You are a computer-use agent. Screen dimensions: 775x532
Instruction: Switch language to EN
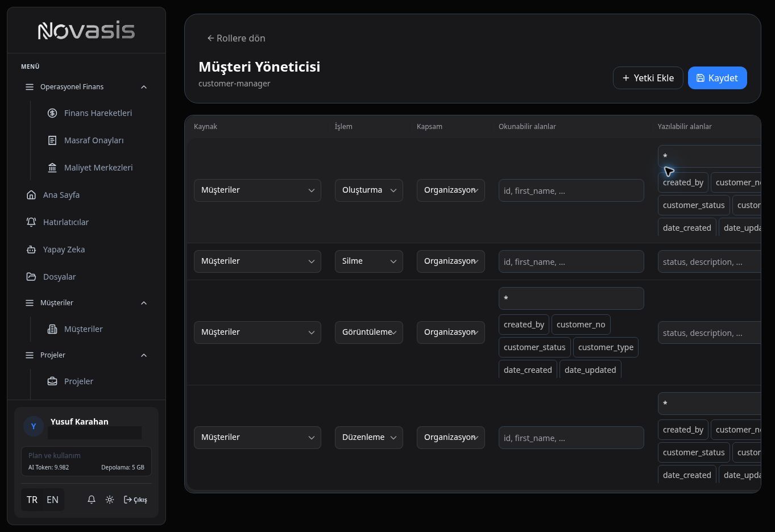pos(52,500)
